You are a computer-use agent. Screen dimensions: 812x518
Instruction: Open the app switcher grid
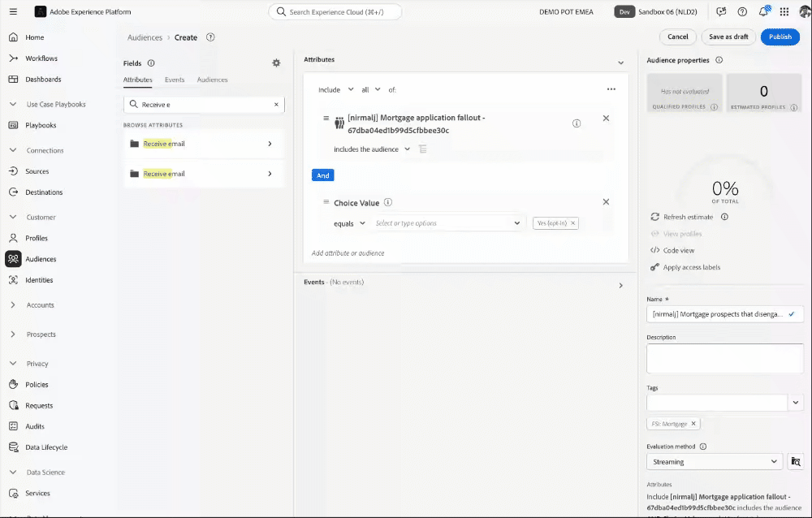coord(784,11)
